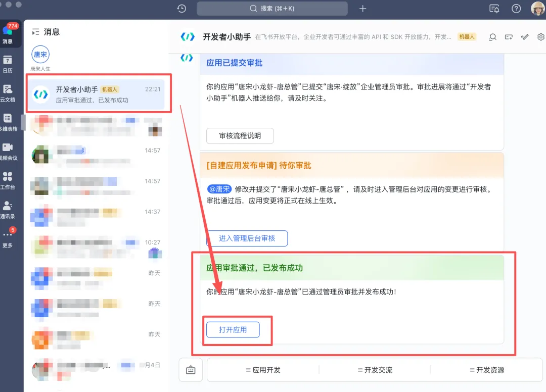Click the [自建应用发布申请] 待你审批 card title
Viewport: 546px width, 392px height.
click(x=259, y=165)
